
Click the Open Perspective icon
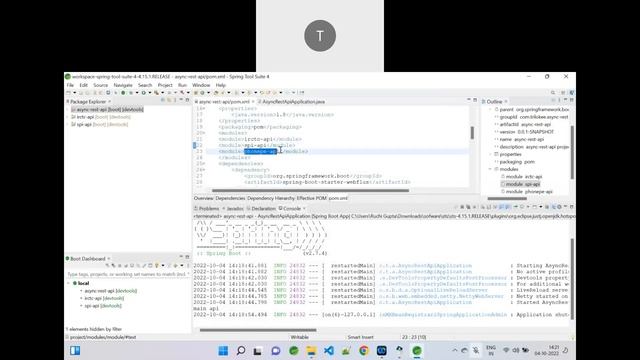[x=563, y=93]
